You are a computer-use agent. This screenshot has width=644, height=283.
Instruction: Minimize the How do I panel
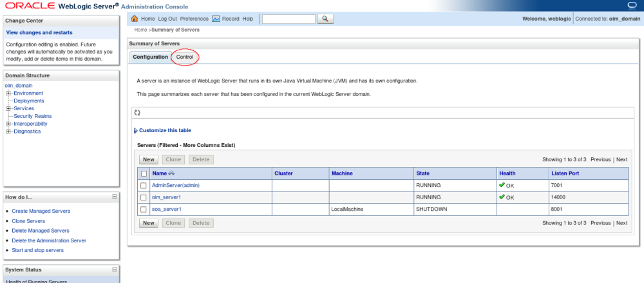pyautogui.click(x=115, y=197)
